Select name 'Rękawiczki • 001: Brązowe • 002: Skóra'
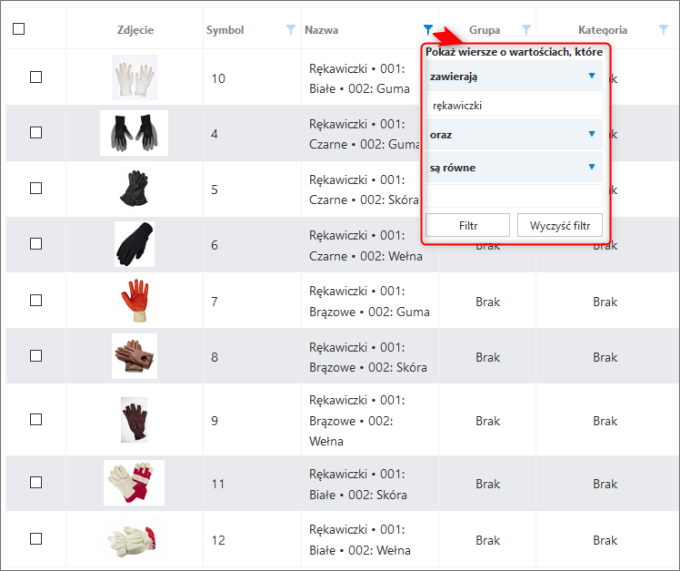680x571 pixels. [368, 357]
